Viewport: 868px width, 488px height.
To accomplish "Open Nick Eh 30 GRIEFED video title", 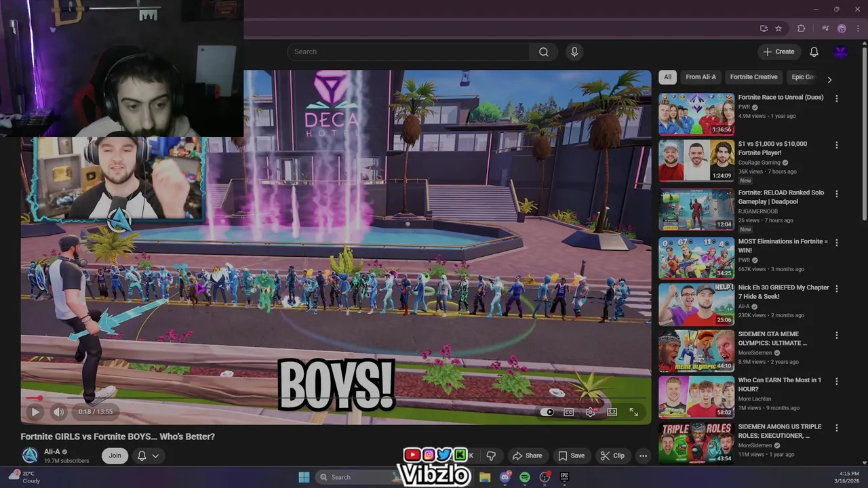I will (783, 292).
